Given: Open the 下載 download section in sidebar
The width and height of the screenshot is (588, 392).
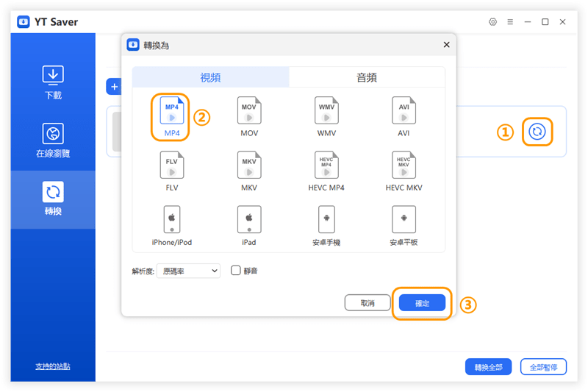Looking at the screenshot, I should (53, 82).
